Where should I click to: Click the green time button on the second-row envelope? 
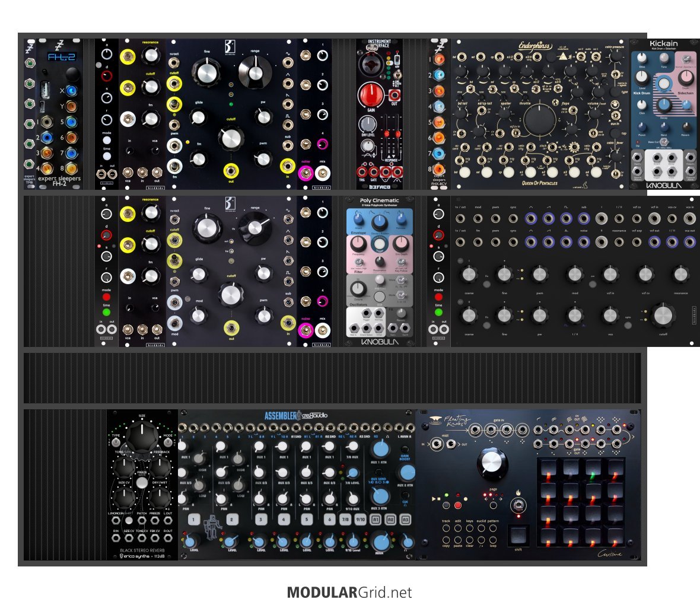(106, 312)
